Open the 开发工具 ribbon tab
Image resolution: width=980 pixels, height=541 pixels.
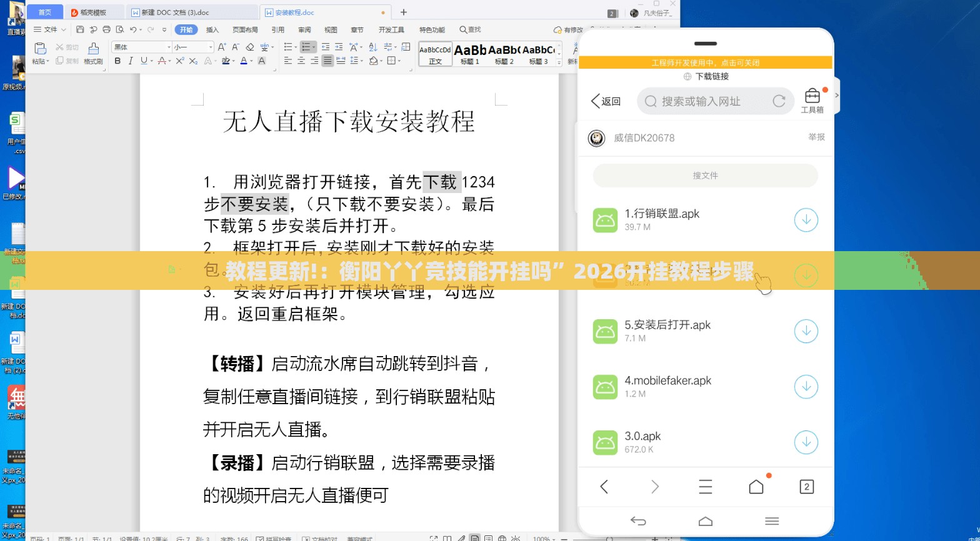(x=391, y=29)
